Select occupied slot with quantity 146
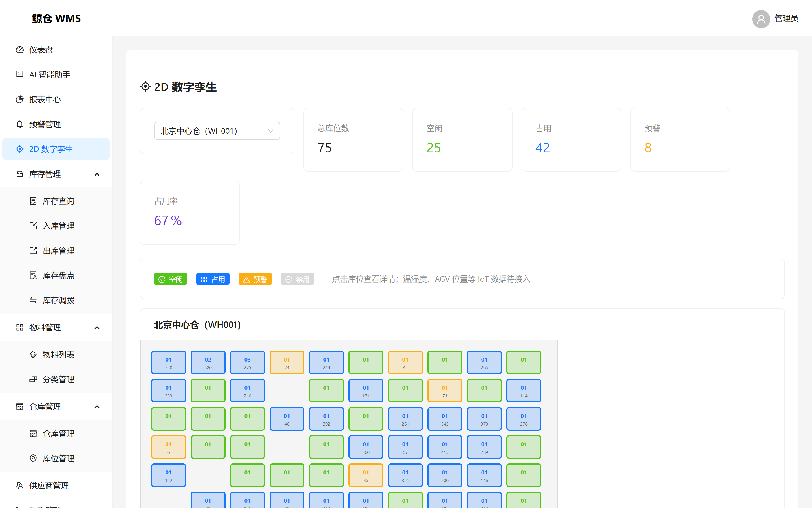The width and height of the screenshot is (812, 508). (484, 476)
